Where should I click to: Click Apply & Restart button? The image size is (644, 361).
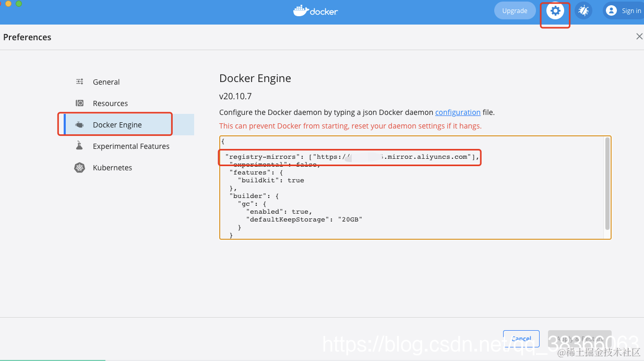click(579, 339)
